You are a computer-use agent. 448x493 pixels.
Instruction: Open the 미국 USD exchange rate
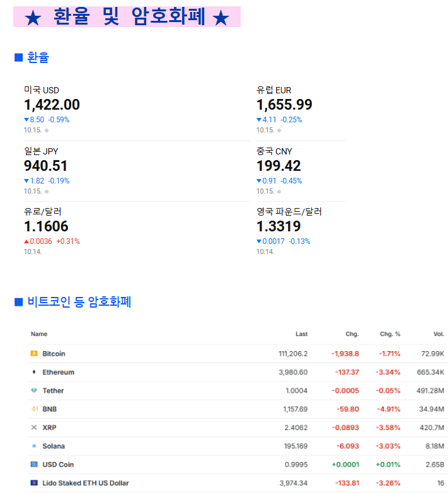pyautogui.click(x=52, y=105)
